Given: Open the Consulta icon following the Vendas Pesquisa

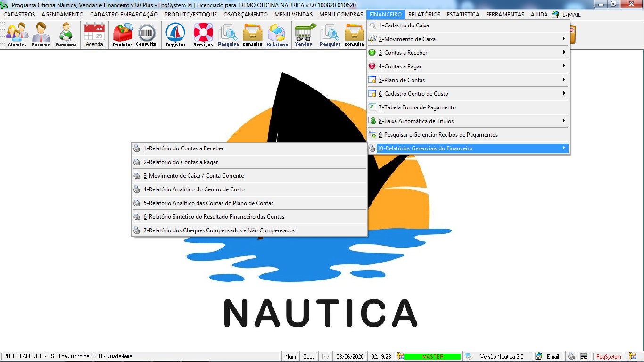Looking at the screenshot, I should [x=354, y=35].
